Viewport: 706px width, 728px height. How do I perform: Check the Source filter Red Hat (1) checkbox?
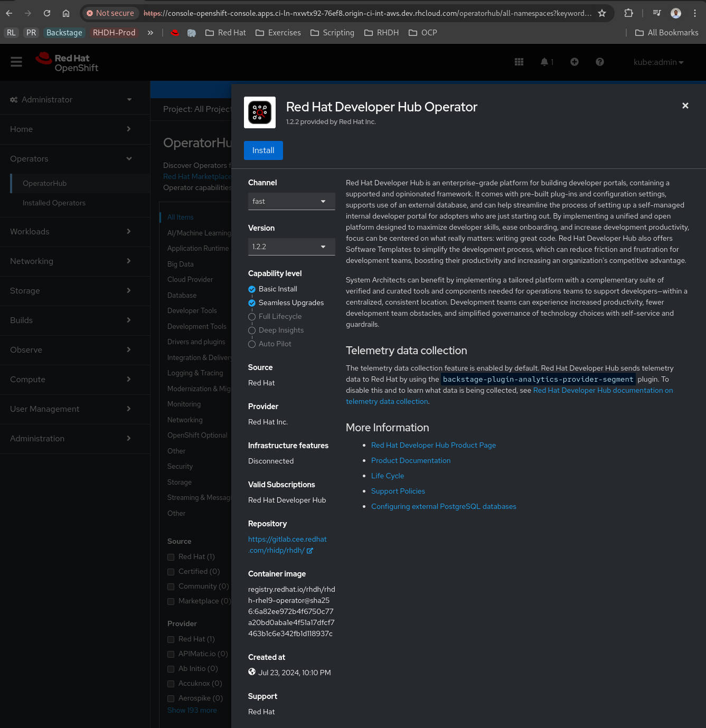[171, 557]
